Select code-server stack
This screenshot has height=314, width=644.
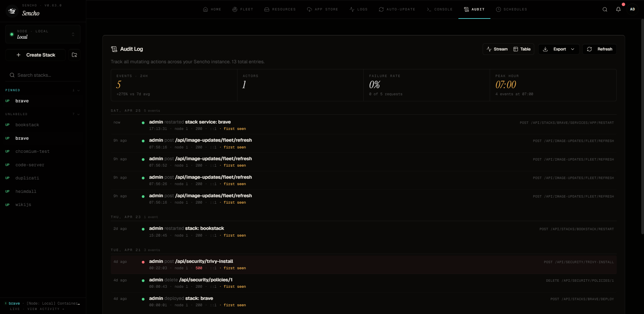pos(43,165)
